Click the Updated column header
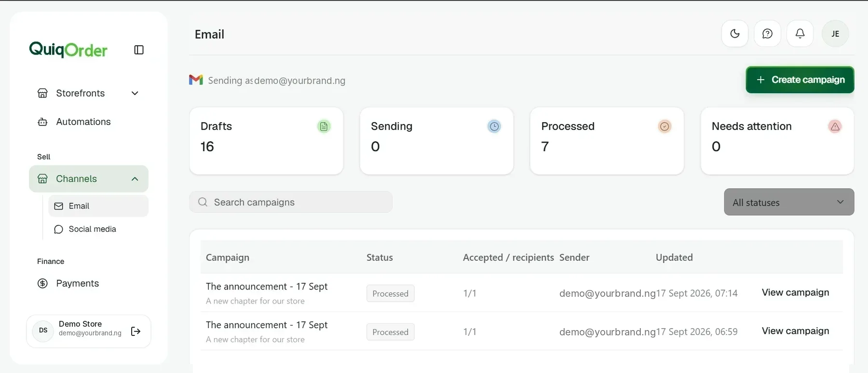This screenshot has width=868, height=373. 674,257
